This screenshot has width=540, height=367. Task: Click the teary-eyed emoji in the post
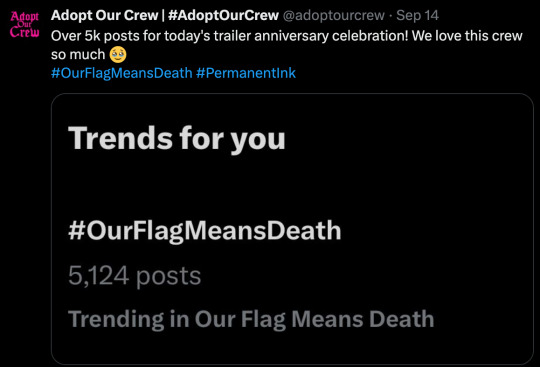click(118, 55)
